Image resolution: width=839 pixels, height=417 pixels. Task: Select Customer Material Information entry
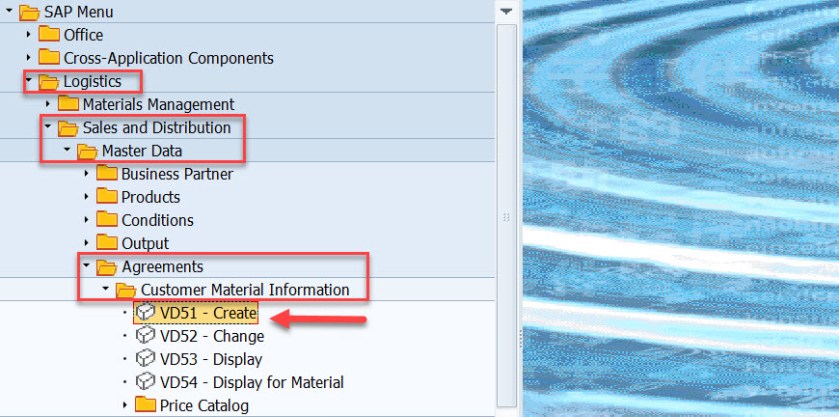pyautogui.click(x=245, y=290)
